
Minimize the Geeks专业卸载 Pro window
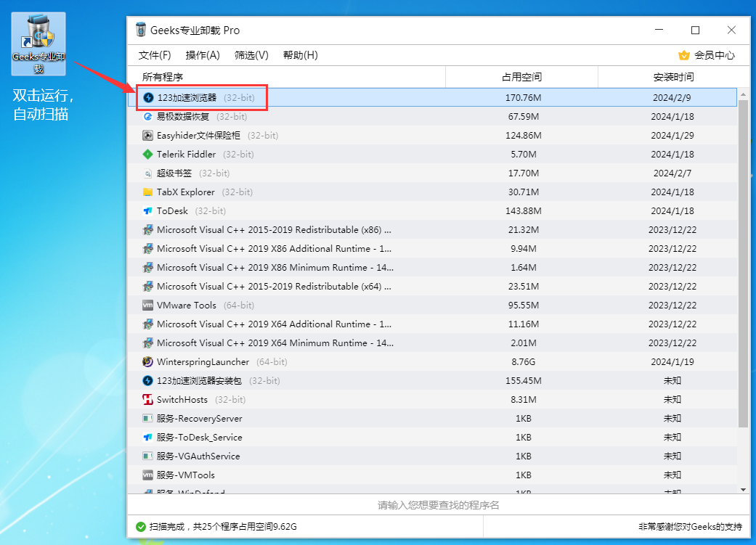tap(659, 30)
